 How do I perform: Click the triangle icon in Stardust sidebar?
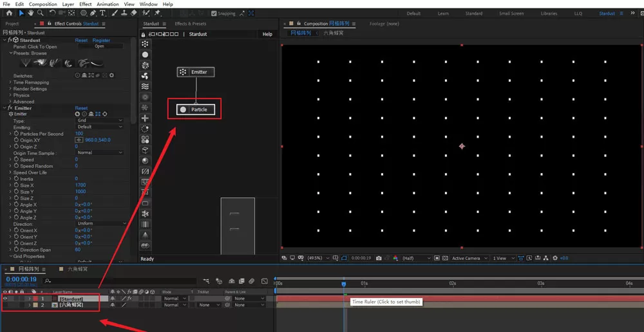pyautogui.click(x=145, y=235)
